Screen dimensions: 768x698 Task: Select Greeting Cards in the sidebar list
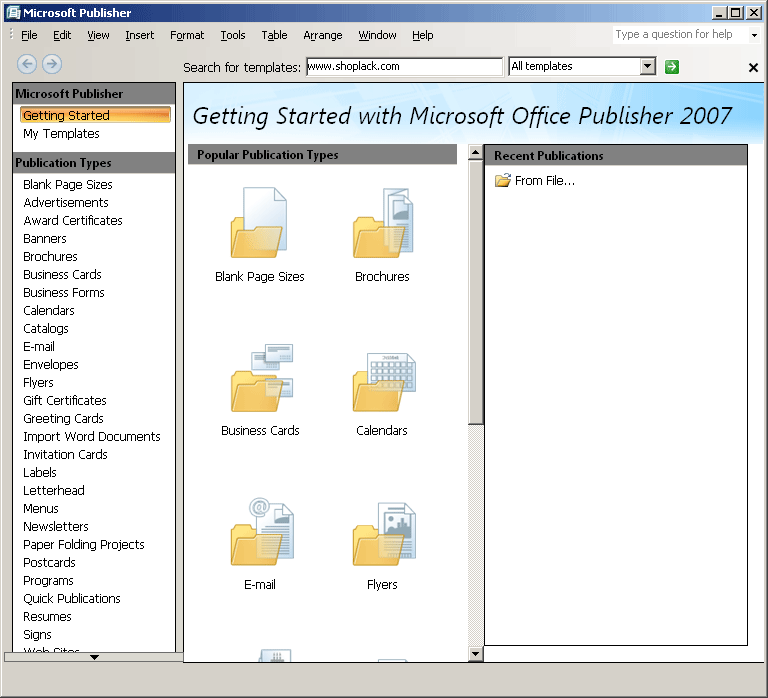tap(63, 419)
